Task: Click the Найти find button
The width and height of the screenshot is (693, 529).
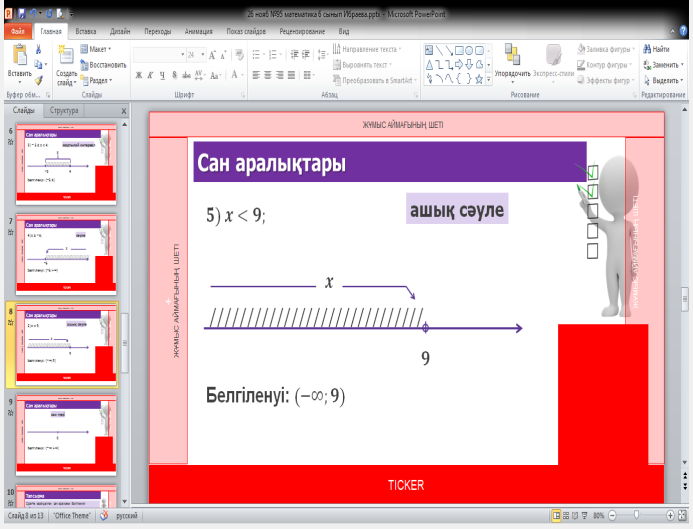Action: click(x=656, y=49)
